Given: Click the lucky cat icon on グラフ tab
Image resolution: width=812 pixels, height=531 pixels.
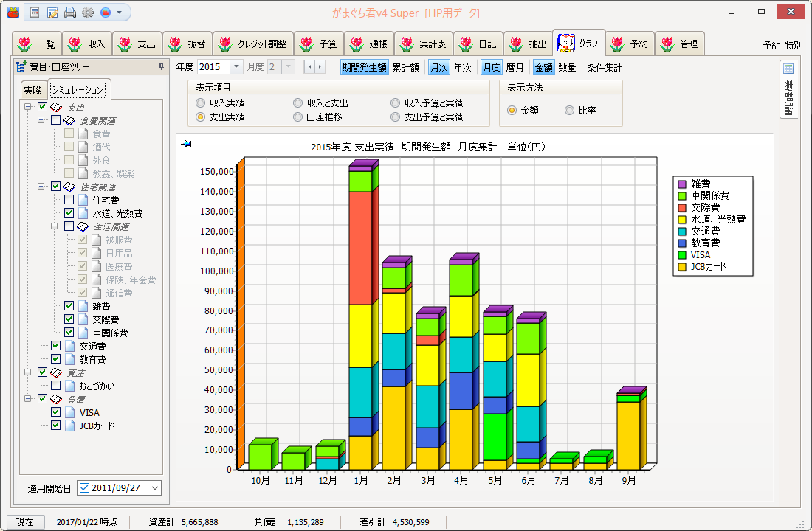Looking at the screenshot, I should (565, 43).
